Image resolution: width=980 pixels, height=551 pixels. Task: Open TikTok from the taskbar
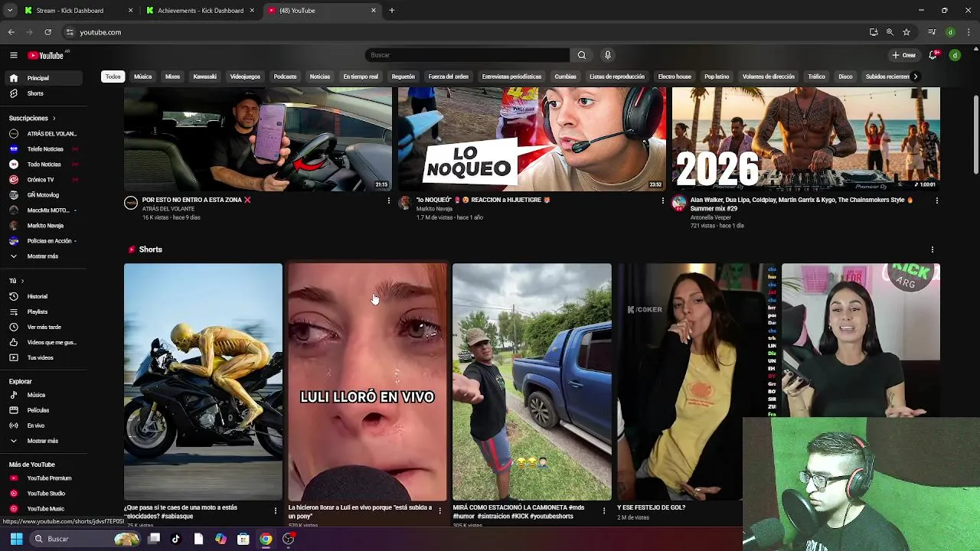175,539
